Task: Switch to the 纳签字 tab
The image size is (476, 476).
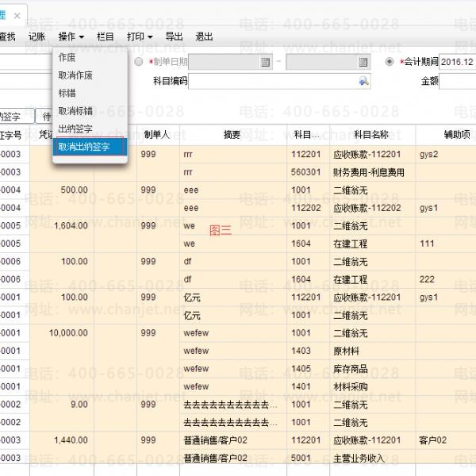Action: (17, 116)
